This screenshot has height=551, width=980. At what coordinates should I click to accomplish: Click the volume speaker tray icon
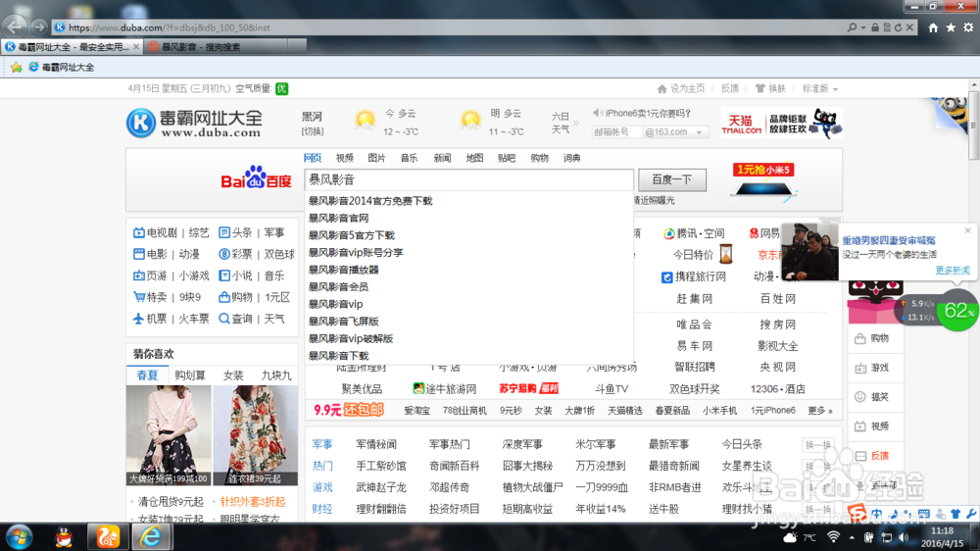pyautogui.click(x=904, y=537)
